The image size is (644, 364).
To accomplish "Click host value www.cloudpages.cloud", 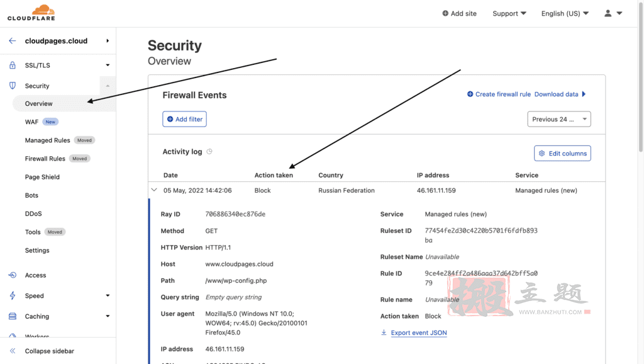I will 239,264.
